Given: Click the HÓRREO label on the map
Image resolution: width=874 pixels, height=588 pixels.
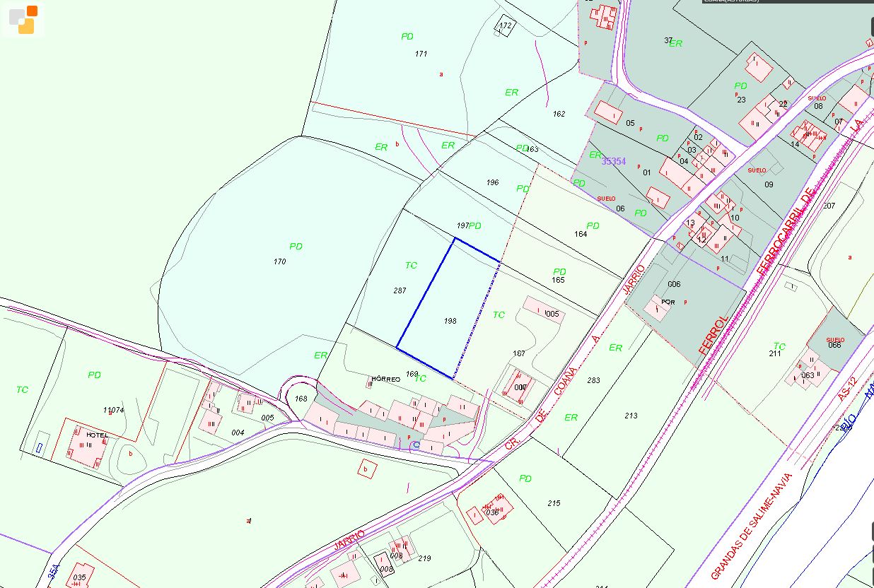Looking at the screenshot, I should click(385, 380).
